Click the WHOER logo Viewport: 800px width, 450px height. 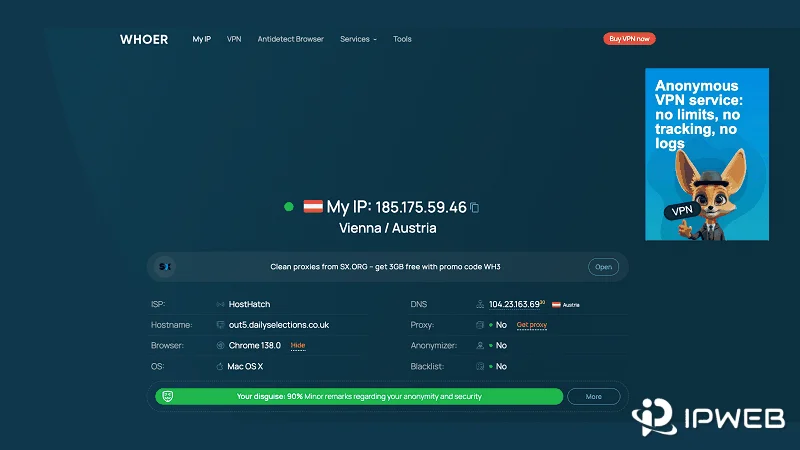[x=144, y=39]
